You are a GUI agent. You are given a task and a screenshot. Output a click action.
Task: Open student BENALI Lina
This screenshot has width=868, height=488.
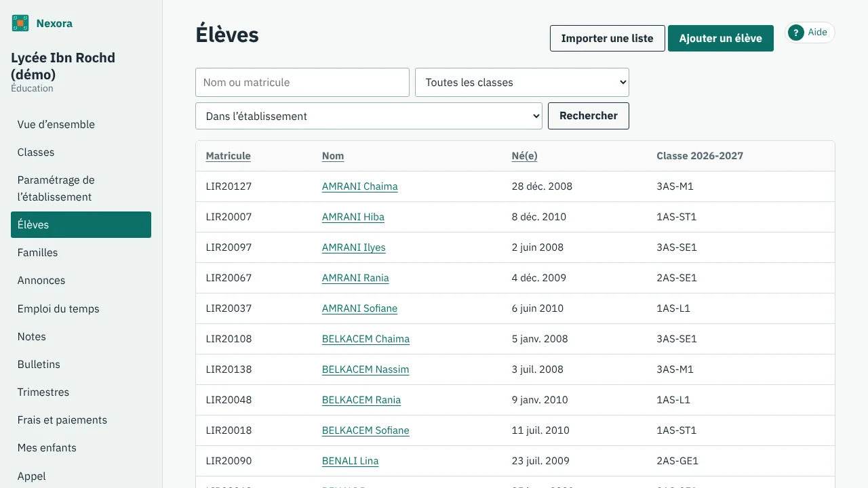pos(350,461)
